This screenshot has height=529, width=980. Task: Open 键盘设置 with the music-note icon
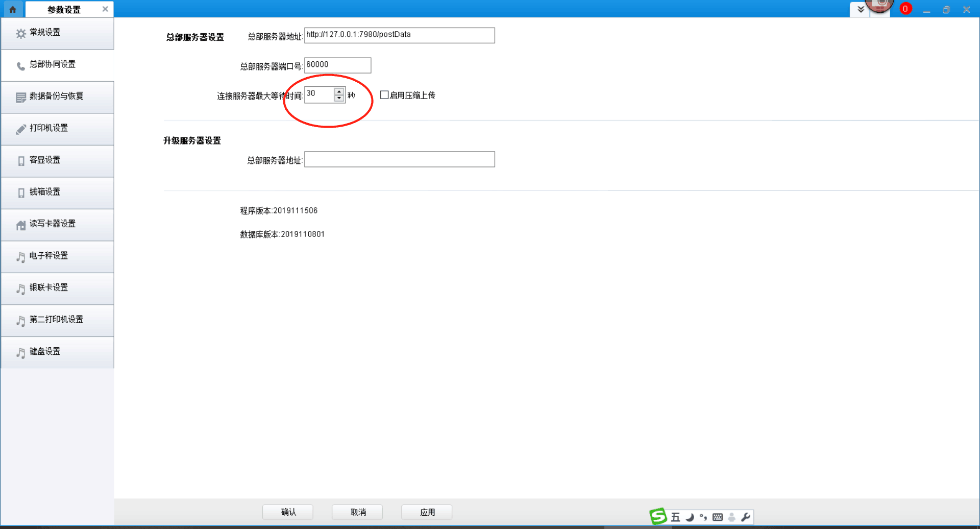tap(57, 352)
